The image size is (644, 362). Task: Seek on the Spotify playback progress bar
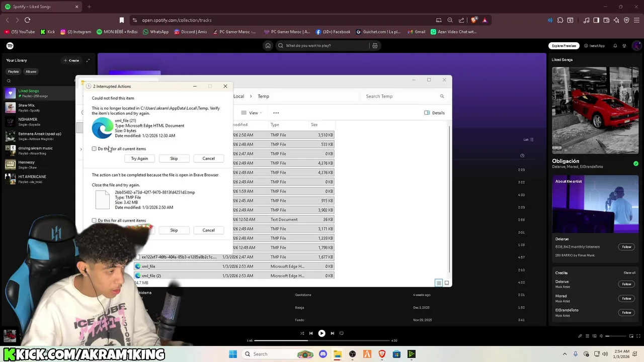[322, 341]
